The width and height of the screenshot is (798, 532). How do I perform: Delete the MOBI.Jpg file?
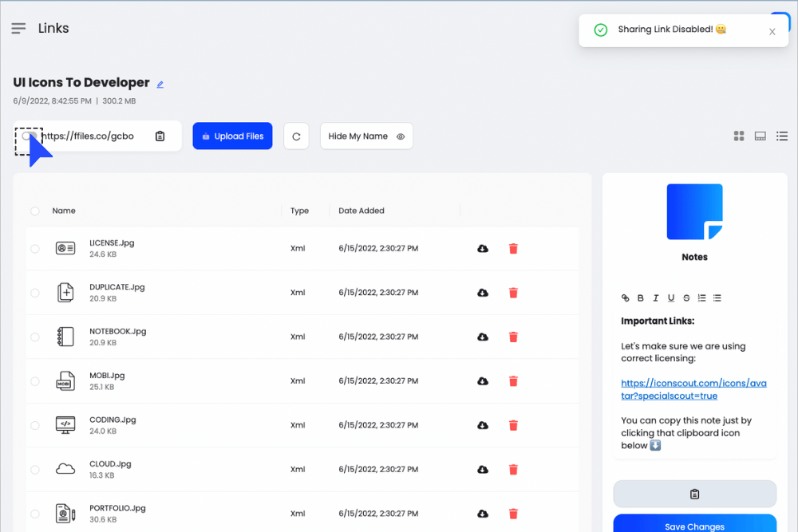coord(513,381)
